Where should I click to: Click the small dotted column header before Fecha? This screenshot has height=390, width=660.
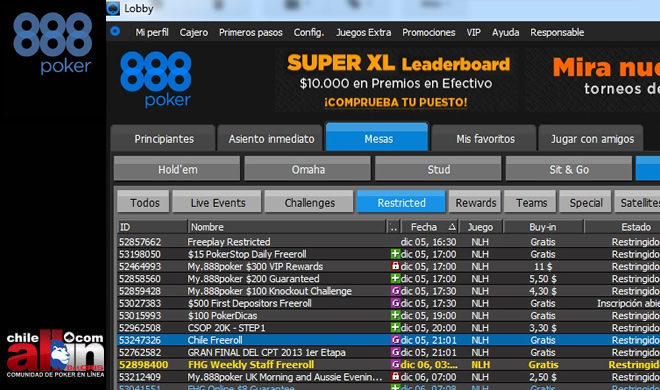tap(393, 227)
